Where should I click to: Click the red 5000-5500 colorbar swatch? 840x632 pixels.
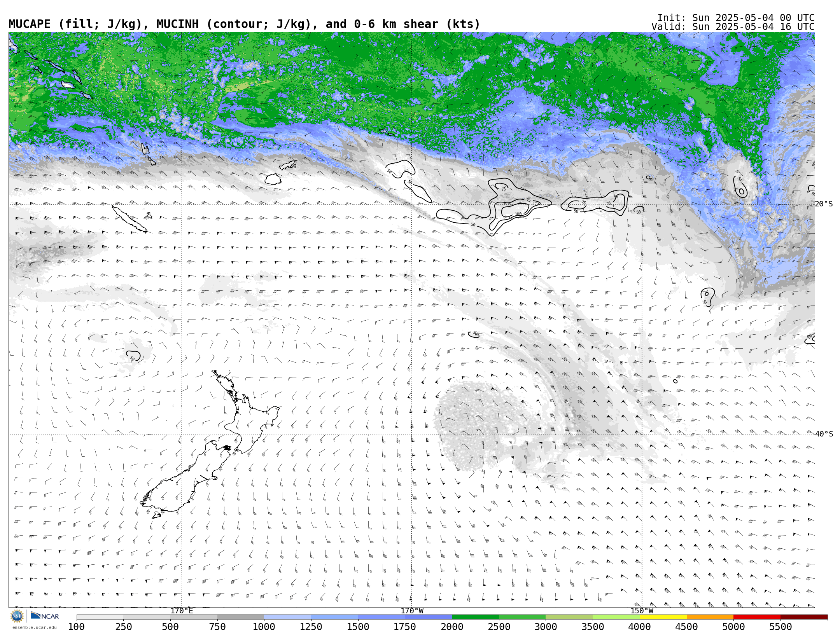[757, 617]
